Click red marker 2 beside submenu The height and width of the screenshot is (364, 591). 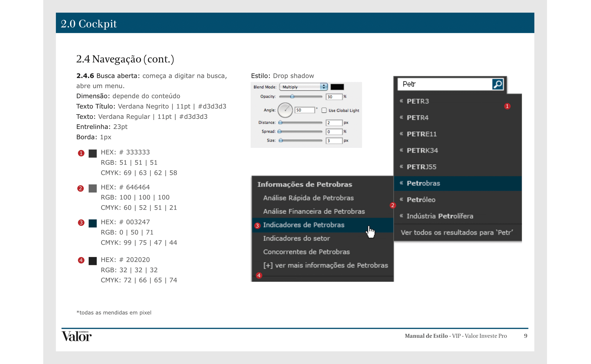click(x=392, y=205)
